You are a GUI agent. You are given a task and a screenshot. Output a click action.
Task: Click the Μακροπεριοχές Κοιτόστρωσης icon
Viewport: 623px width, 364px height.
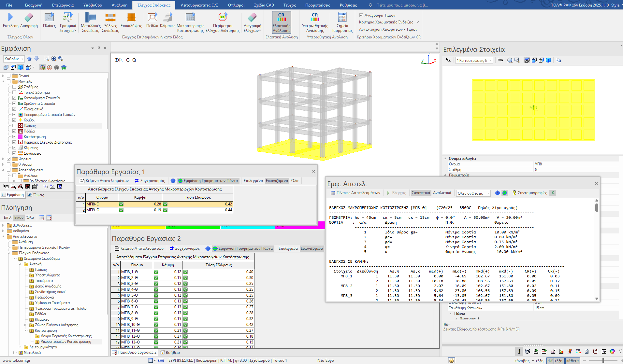pyautogui.click(x=190, y=17)
